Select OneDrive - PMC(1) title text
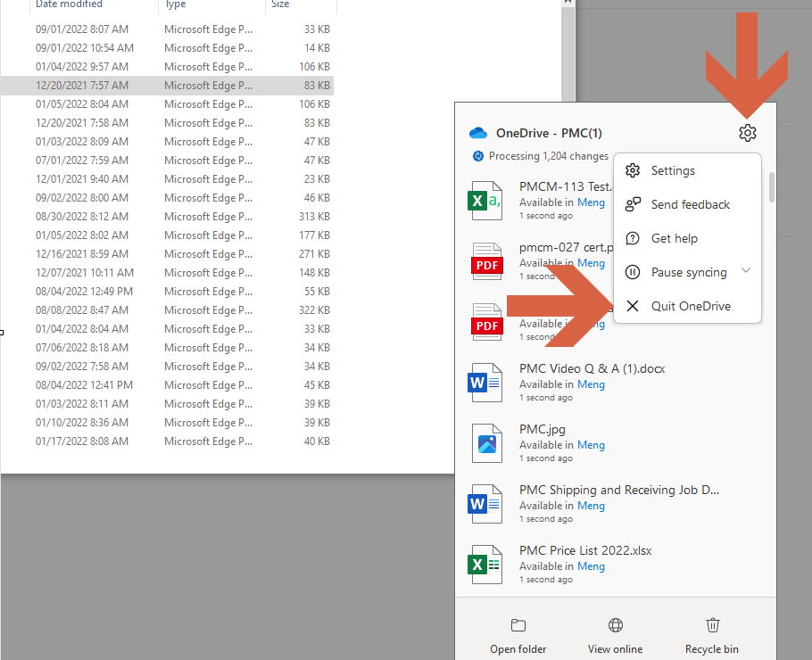812x660 pixels. (x=549, y=133)
